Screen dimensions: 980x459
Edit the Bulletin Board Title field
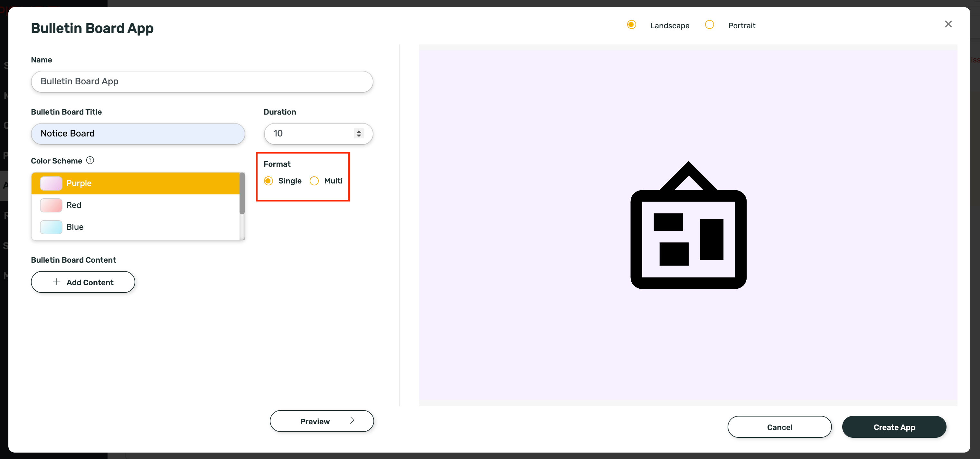coord(138,134)
